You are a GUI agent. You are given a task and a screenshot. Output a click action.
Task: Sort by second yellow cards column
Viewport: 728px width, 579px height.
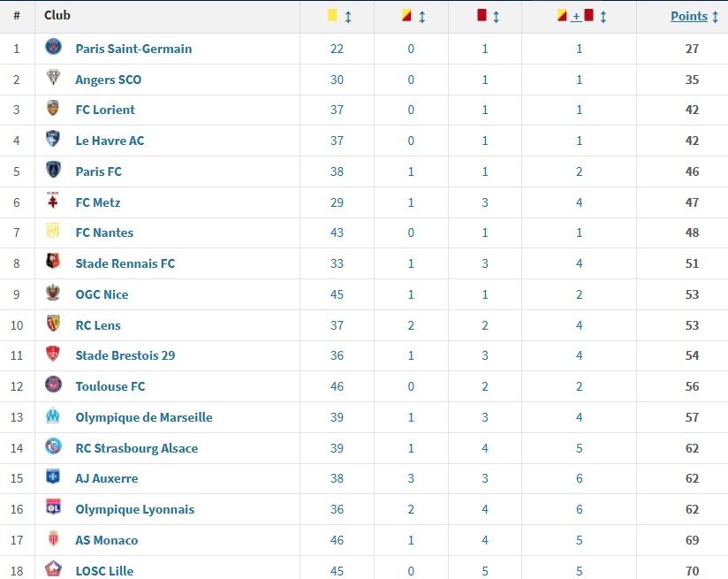[413, 17]
